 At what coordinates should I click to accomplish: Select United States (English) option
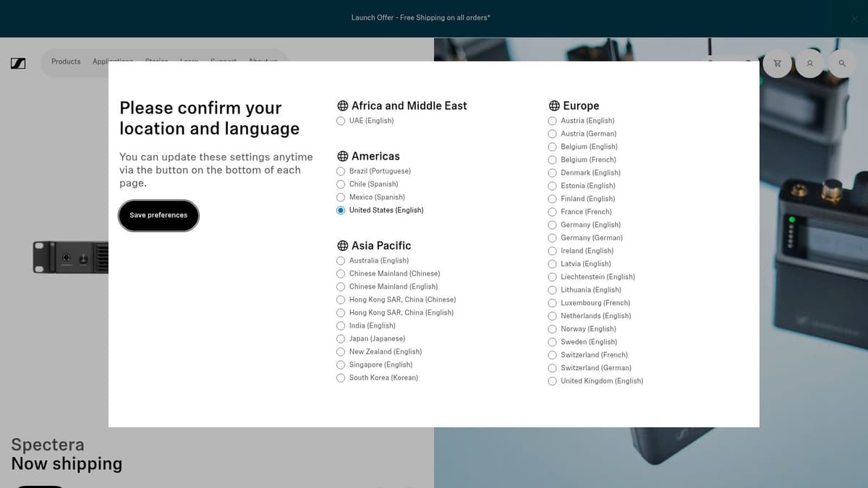[x=341, y=210]
